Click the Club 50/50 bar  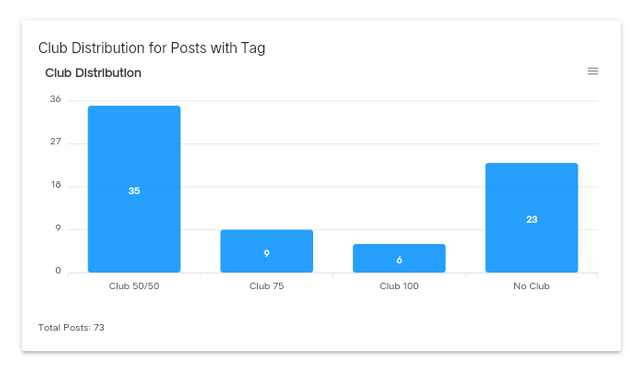pyautogui.click(x=134, y=189)
